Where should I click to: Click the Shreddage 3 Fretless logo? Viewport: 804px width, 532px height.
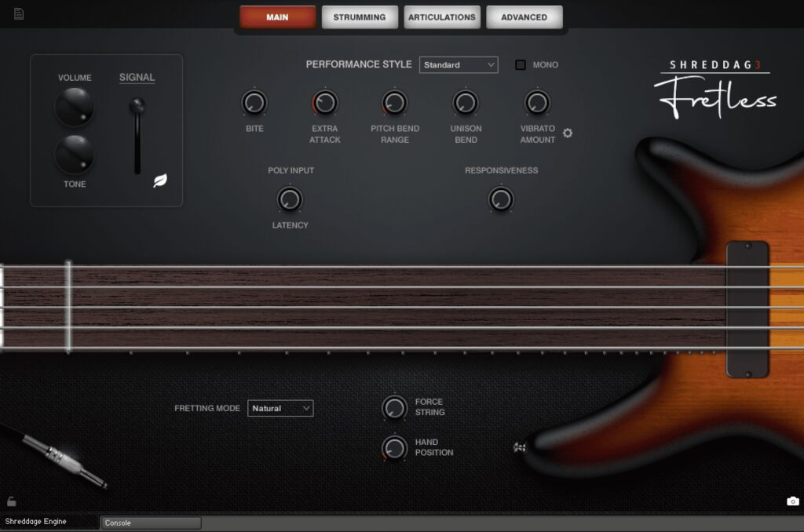tap(715, 91)
